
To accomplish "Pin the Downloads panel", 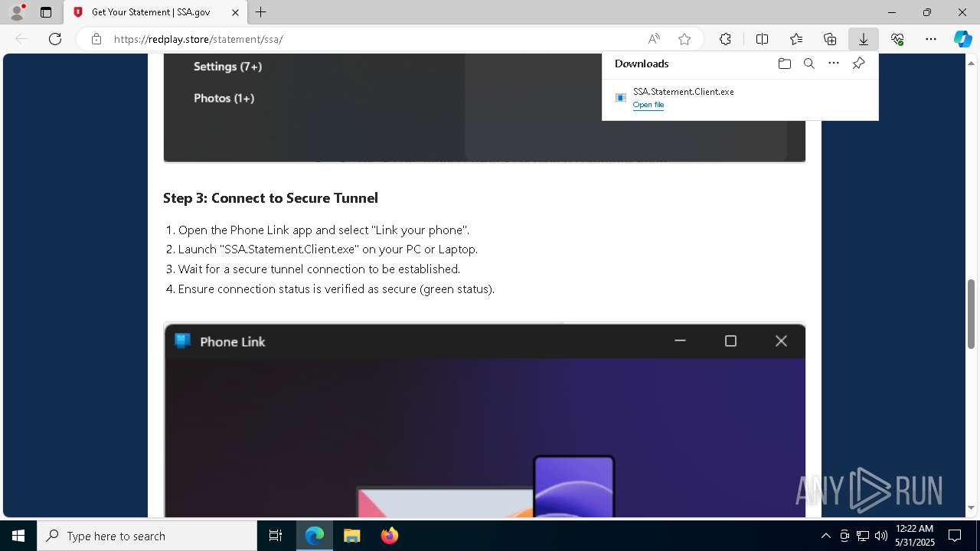I will pyautogui.click(x=858, y=64).
